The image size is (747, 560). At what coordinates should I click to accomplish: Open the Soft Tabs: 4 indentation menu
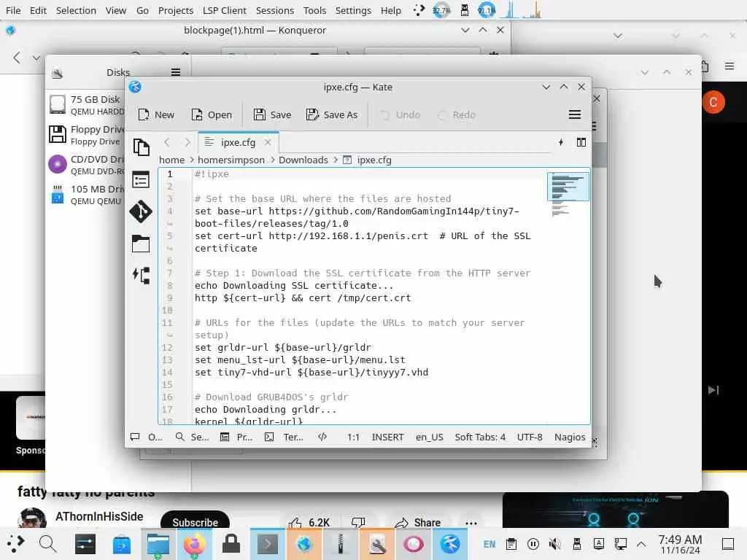pos(480,437)
